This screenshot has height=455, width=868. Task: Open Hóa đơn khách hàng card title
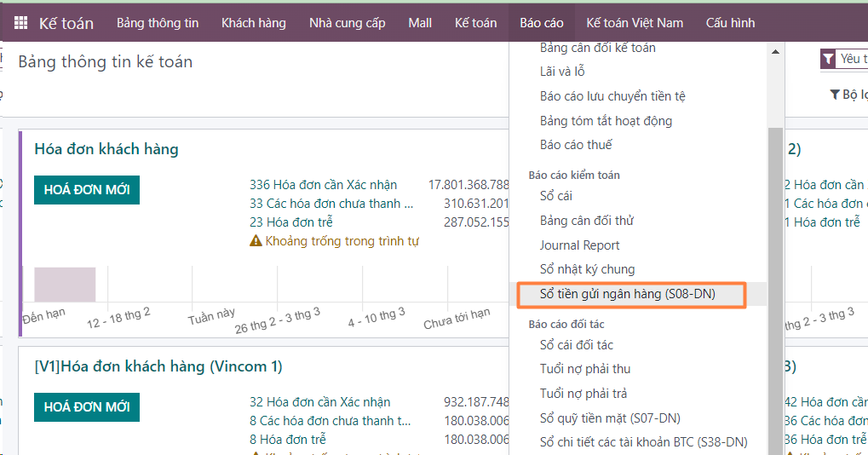(106, 149)
